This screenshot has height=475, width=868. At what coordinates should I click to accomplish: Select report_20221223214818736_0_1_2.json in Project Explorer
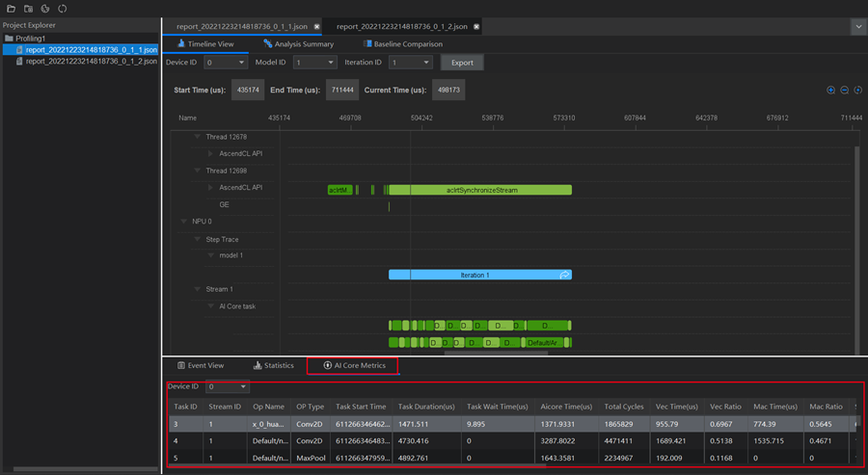pos(91,61)
